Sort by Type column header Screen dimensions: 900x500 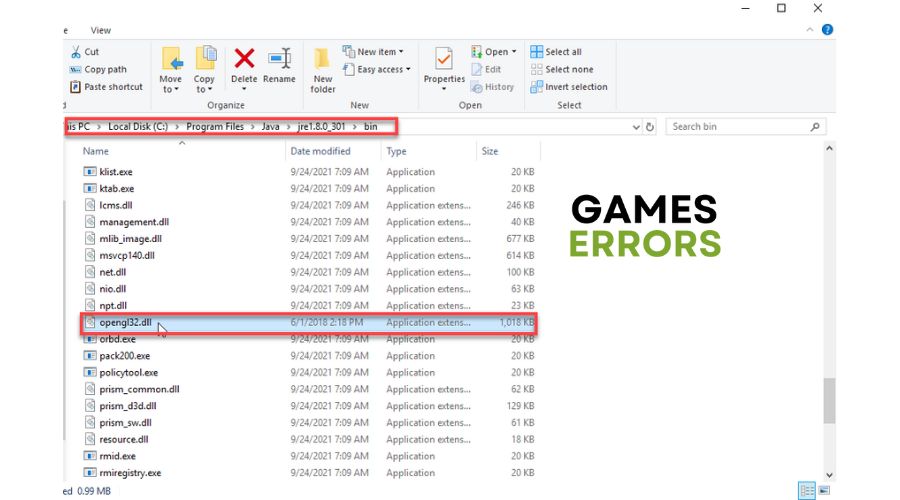click(x=396, y=151)
